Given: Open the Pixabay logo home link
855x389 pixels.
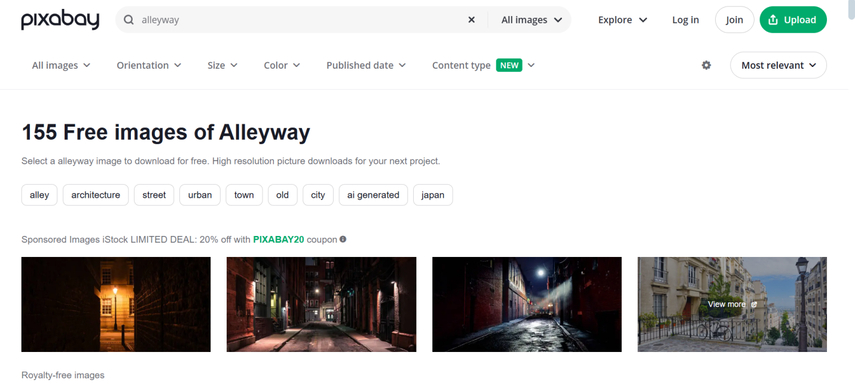Looking at the screenshot, I should (x=60, y=20).
